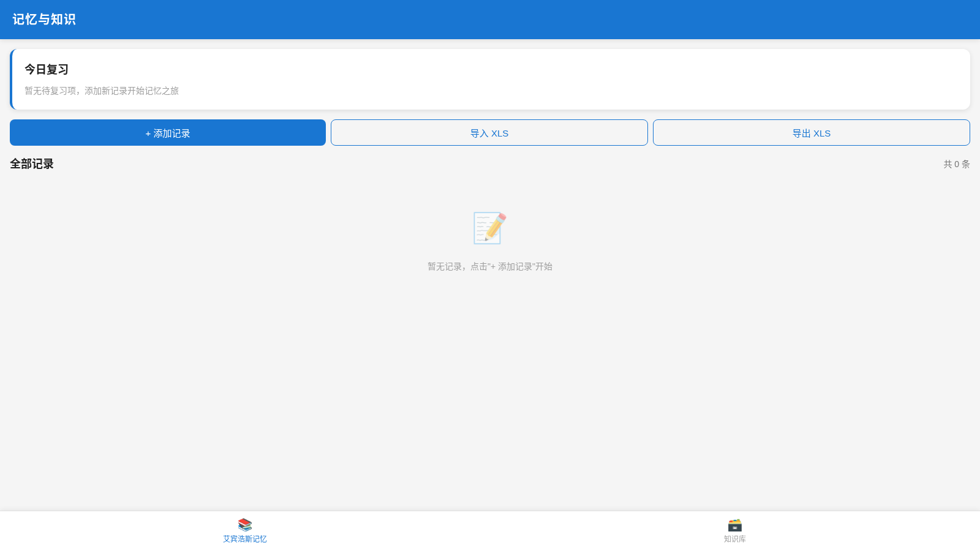
Task: Click the 共 0 条 record counter
Action: [x=957, y=164]
